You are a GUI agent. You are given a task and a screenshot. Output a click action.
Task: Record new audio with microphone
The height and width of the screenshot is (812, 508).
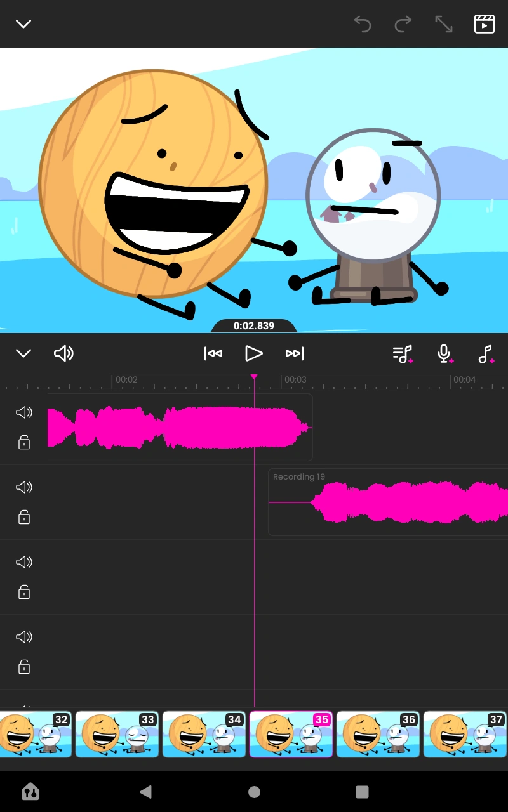pyautogui.click(x=444, y=354)
